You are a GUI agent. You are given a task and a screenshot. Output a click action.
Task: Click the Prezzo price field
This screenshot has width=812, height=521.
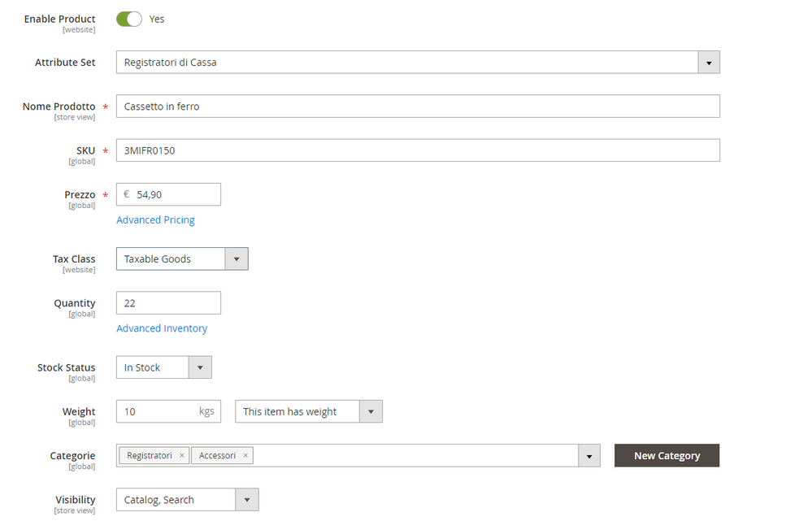click(x=175, y=194)
